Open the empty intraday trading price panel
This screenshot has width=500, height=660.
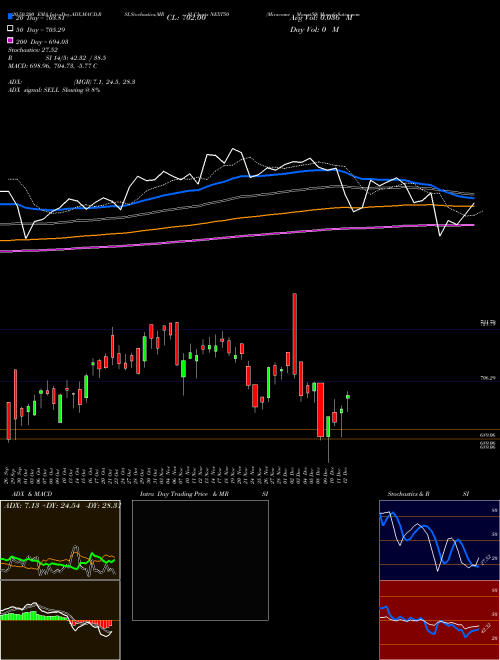tap(200, 560)
